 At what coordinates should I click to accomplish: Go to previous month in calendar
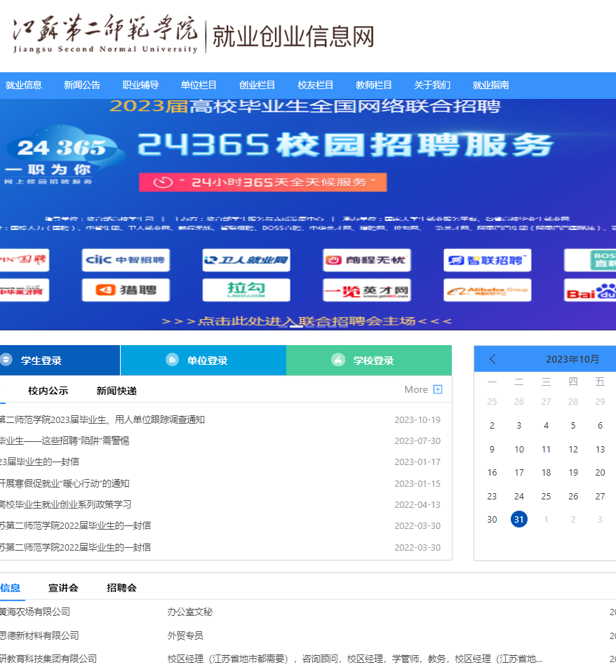pyautogui.click(x=493, y=359)
